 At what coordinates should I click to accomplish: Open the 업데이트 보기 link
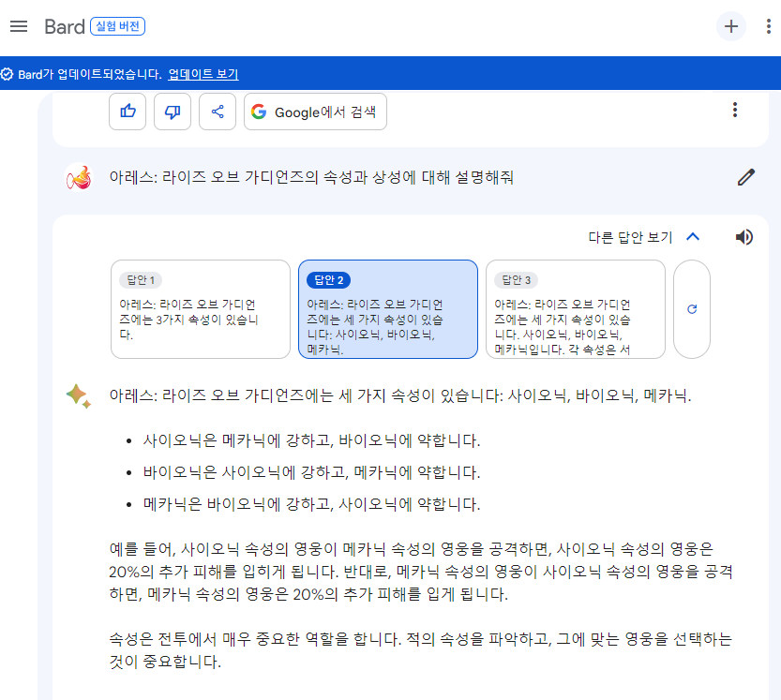pos(203,74)
